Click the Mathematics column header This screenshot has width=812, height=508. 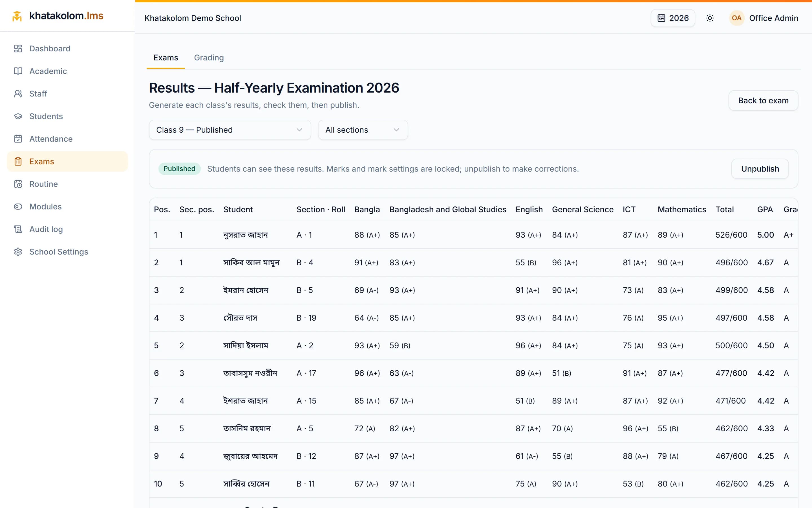(681, 209)
